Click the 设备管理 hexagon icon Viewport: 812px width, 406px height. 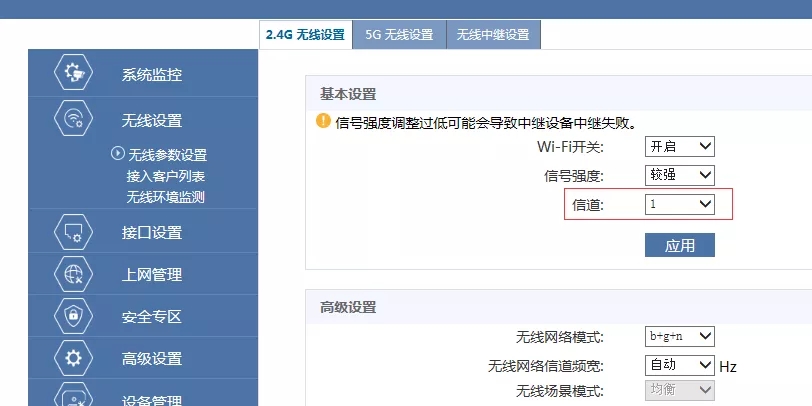click(x=74, y=396)
